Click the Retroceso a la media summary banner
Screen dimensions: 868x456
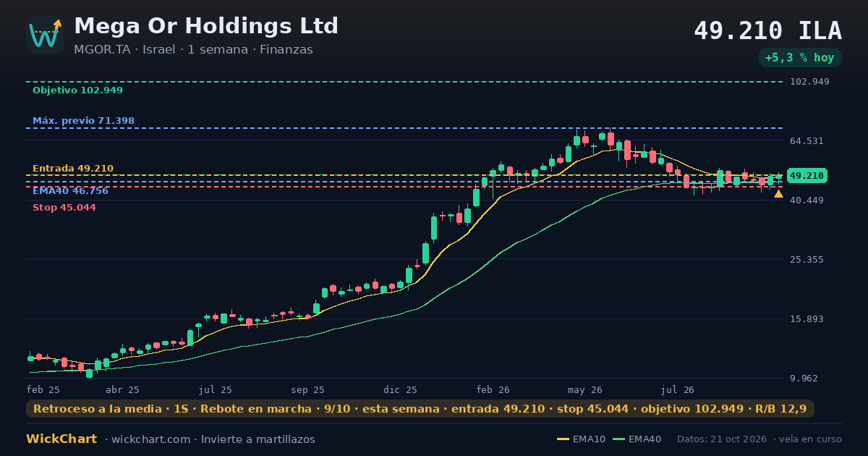(x=420, y=409)
